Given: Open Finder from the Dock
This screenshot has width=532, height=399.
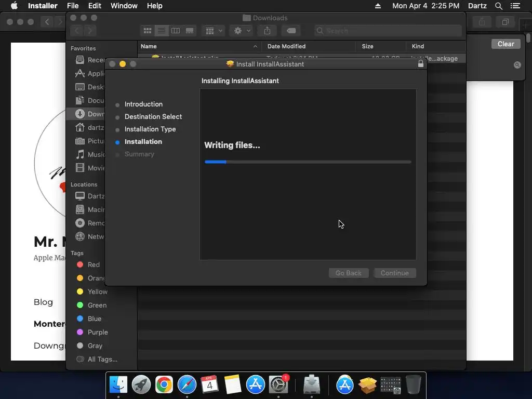Looking at the screenshot, I should tap(118, 385).
